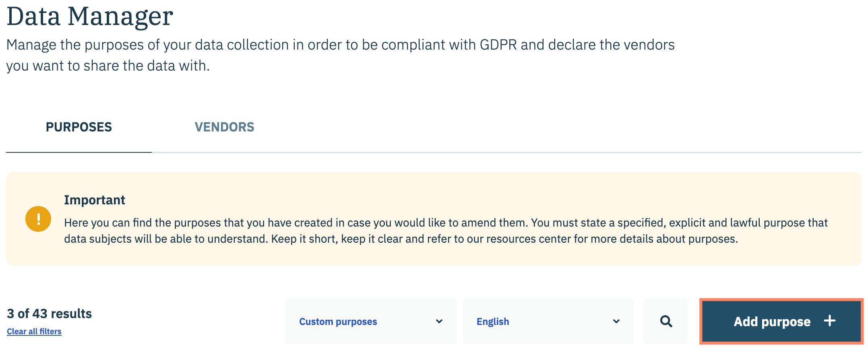Click the yellow exclamation warning icon
This screenshot has width=868, height=362.
coord(38,219)
